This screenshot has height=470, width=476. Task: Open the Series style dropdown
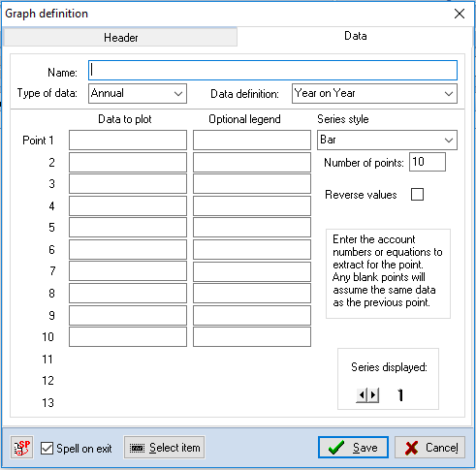(x=387, y=140)
